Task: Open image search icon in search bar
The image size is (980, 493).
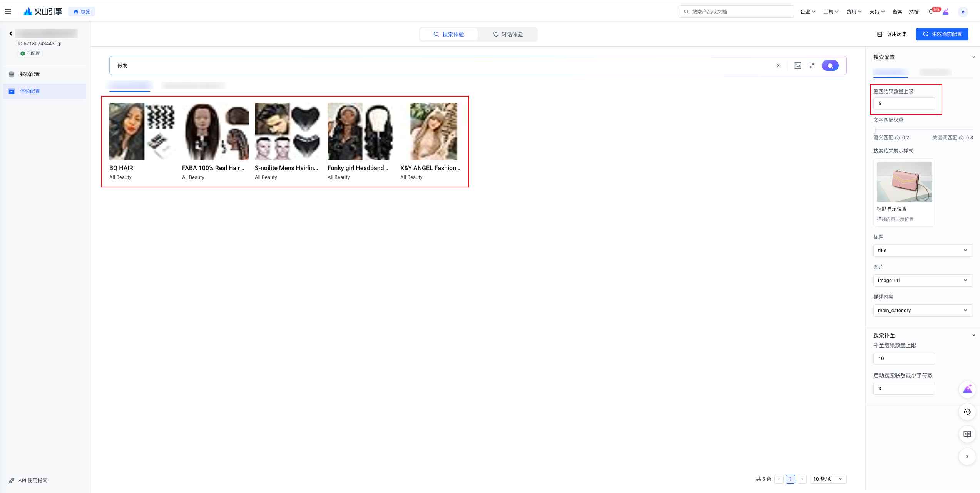Action: click(798, 65)
